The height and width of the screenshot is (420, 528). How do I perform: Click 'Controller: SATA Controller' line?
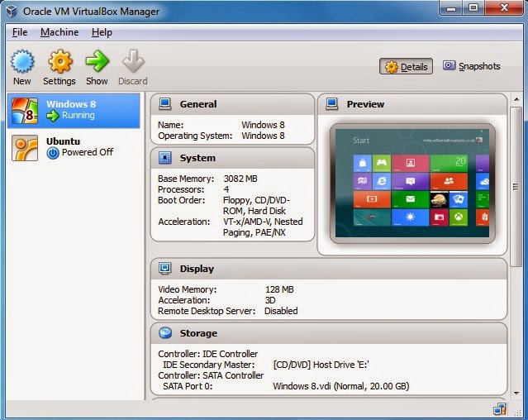(211, 375)
